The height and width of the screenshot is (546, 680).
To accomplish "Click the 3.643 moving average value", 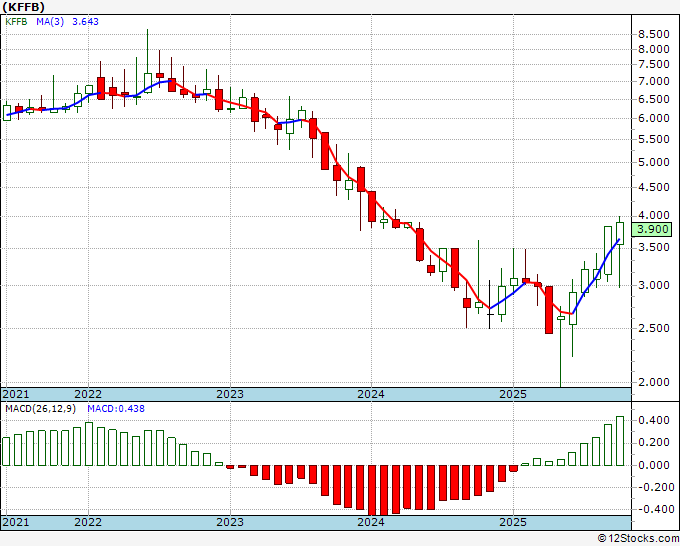I will [x=85, y=22].
